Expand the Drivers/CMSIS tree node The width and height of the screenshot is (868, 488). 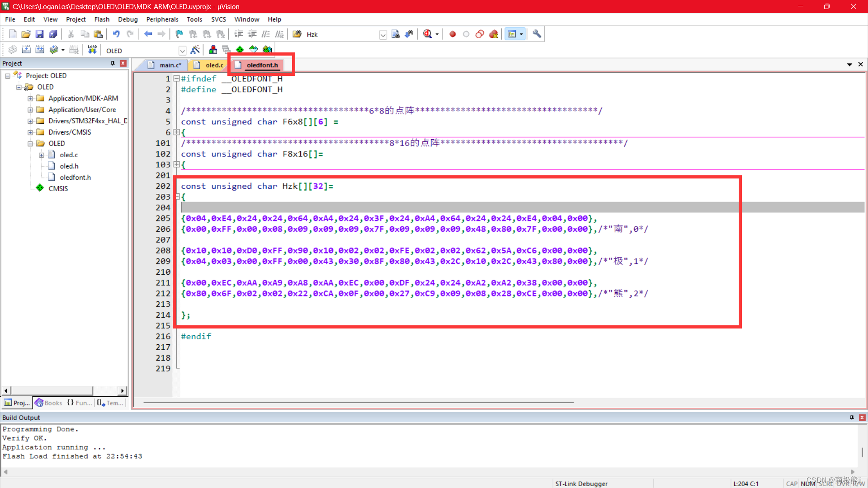point(30,132)
